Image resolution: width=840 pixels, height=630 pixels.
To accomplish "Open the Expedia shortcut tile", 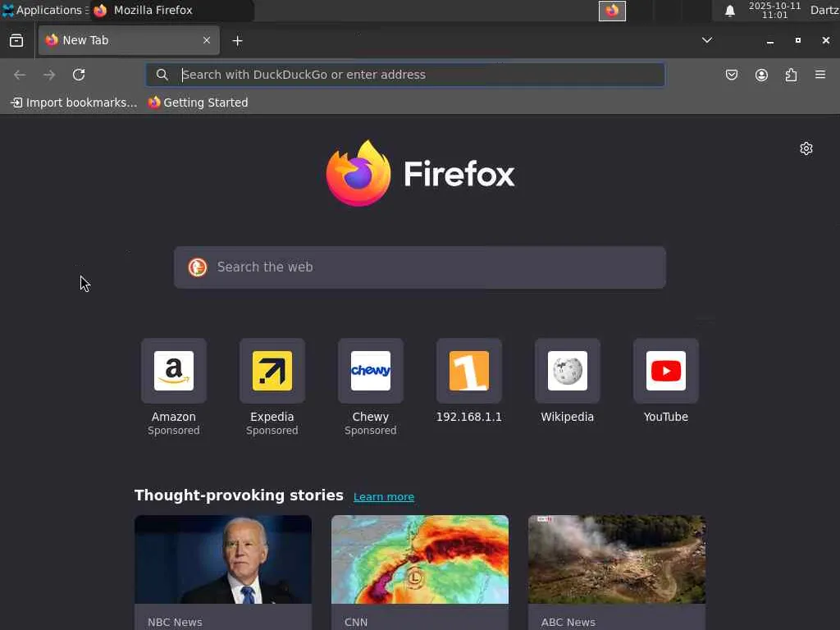I will (x=272, y=371).
